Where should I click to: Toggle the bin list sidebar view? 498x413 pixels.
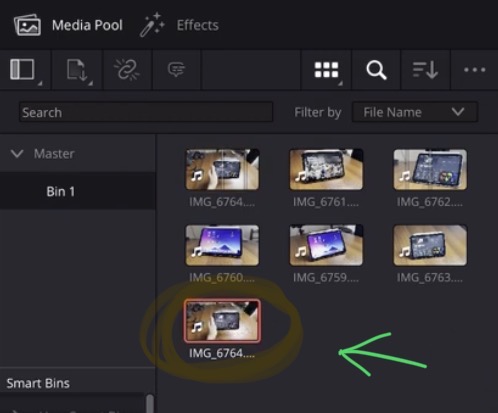(x=22, y=69)
